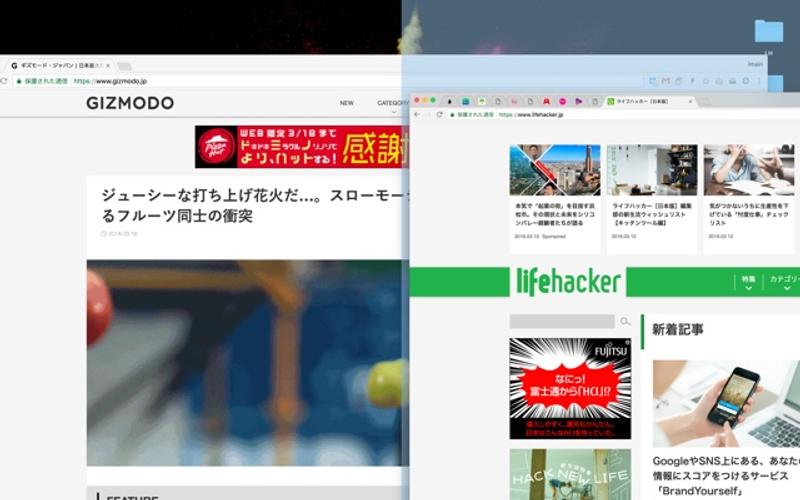Screen dimensions: 800x500
Task: Select the purple play-arrow pinned tab
Action: click(x=579, y=102)
